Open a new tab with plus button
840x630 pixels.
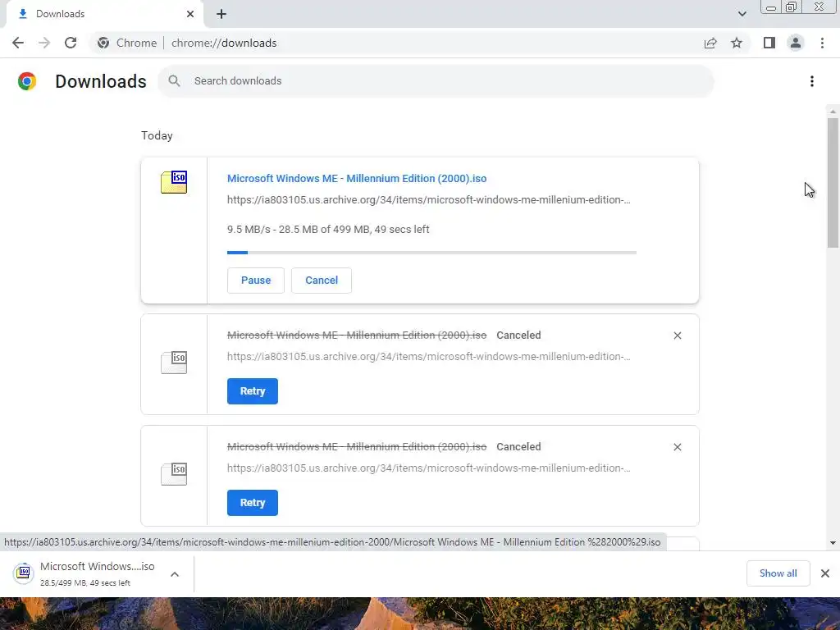tap(221, 14)
